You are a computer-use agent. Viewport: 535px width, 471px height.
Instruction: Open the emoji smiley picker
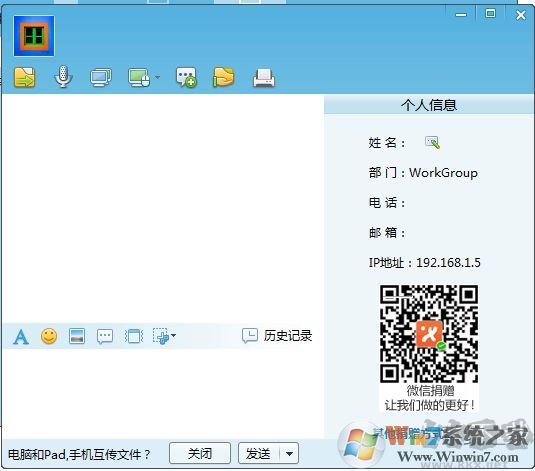pos(49,336)
